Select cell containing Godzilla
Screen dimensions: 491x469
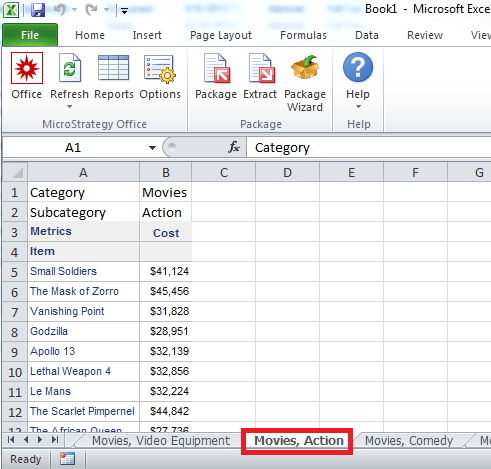[83, 331]
